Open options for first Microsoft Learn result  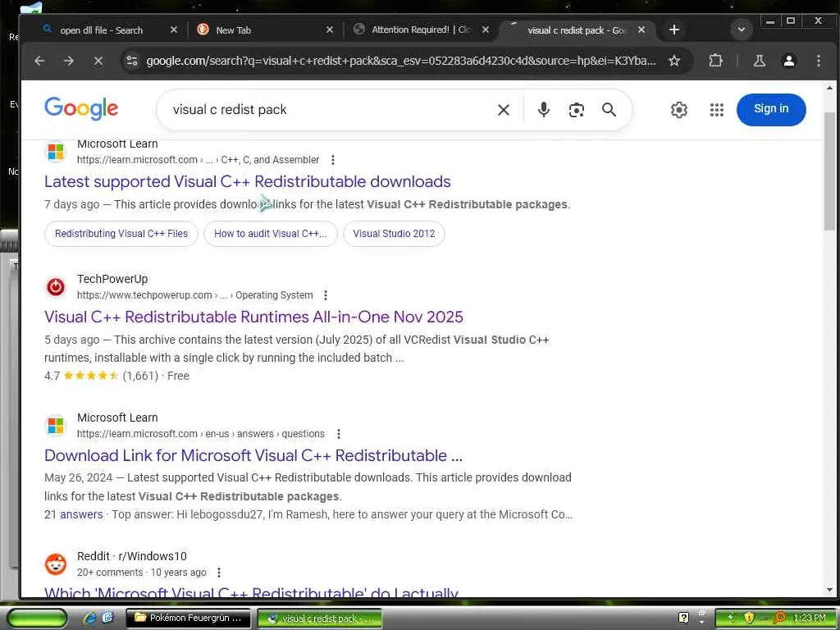click(333, 160)
